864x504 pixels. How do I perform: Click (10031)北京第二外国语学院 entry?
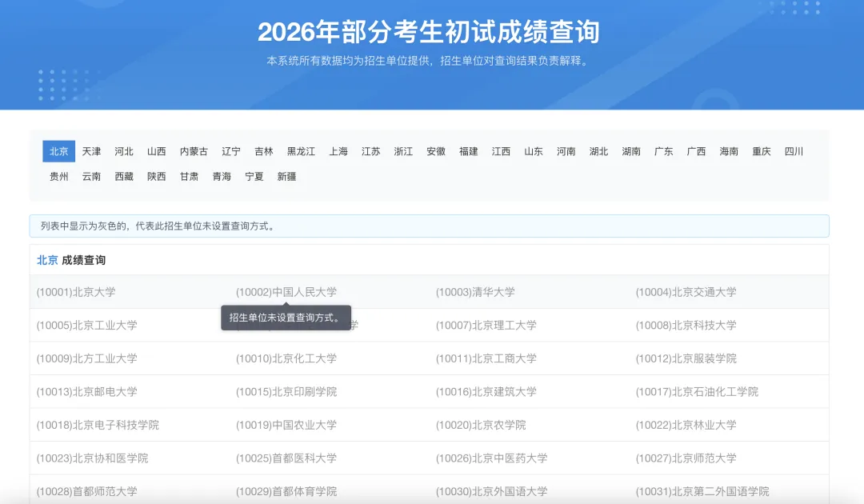(702, 491)
